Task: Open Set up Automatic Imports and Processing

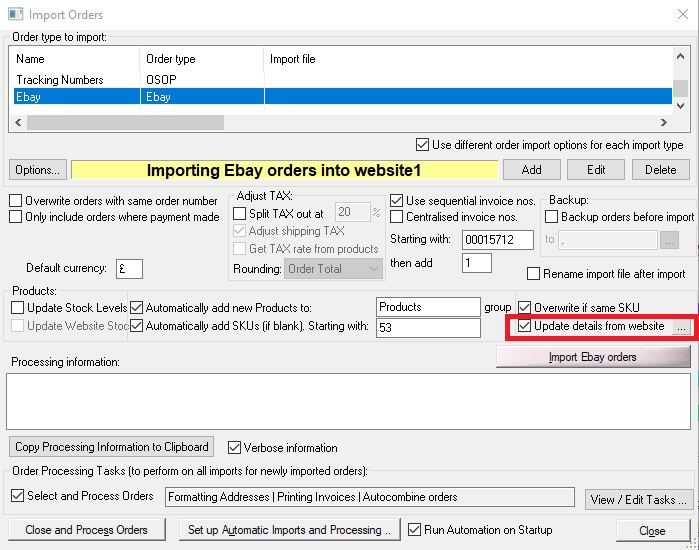Action: tap(289, 529)
